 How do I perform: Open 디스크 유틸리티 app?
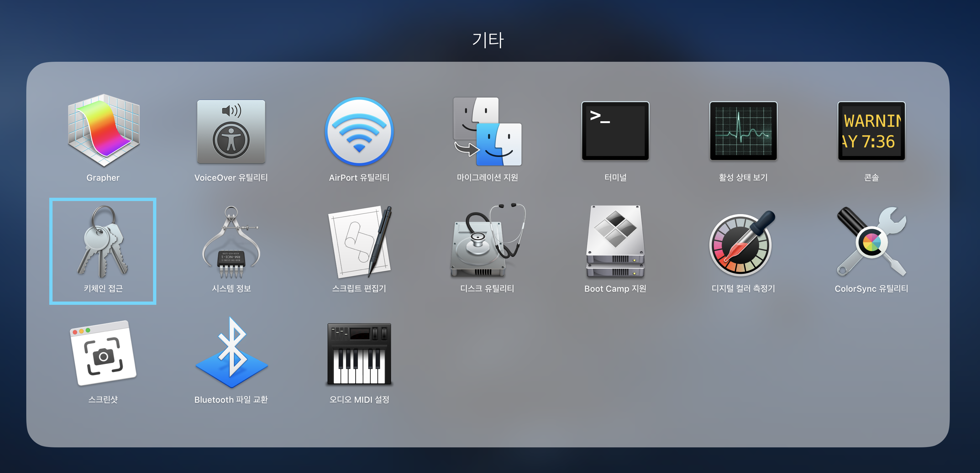487,242
